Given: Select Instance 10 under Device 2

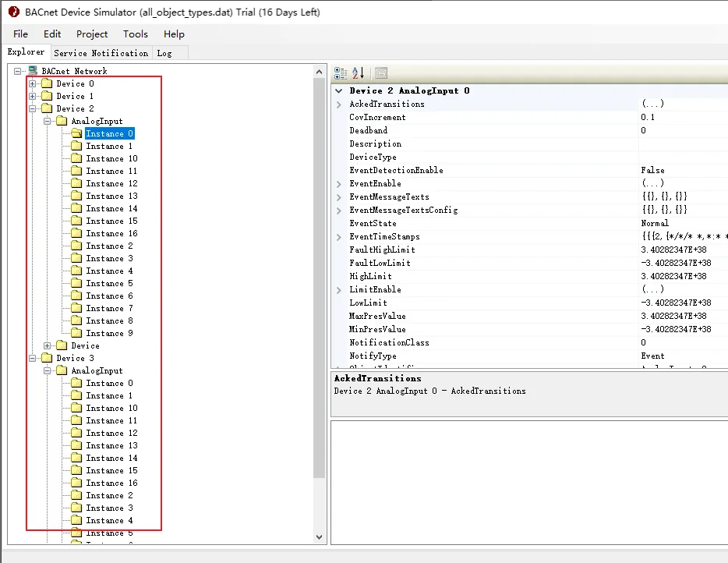Looking at the screenshot, I should tap(112, 158).
